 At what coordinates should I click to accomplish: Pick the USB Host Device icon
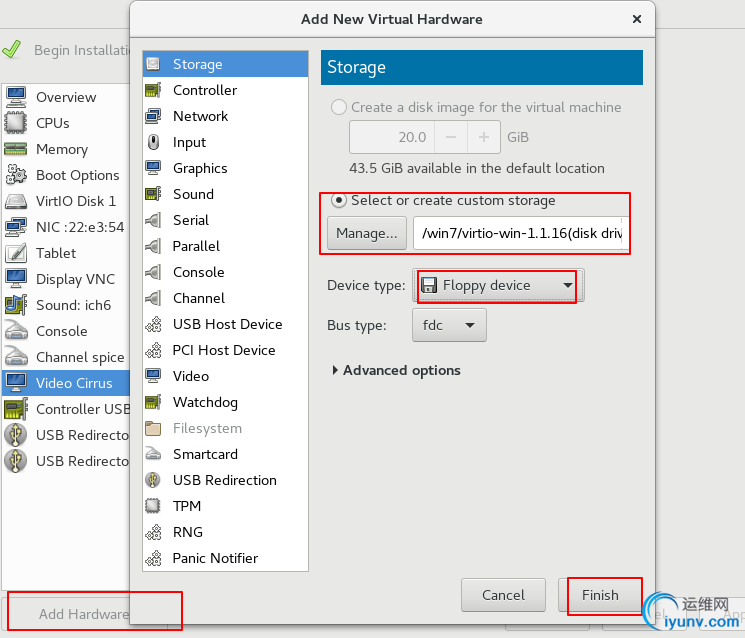[153, 324]
